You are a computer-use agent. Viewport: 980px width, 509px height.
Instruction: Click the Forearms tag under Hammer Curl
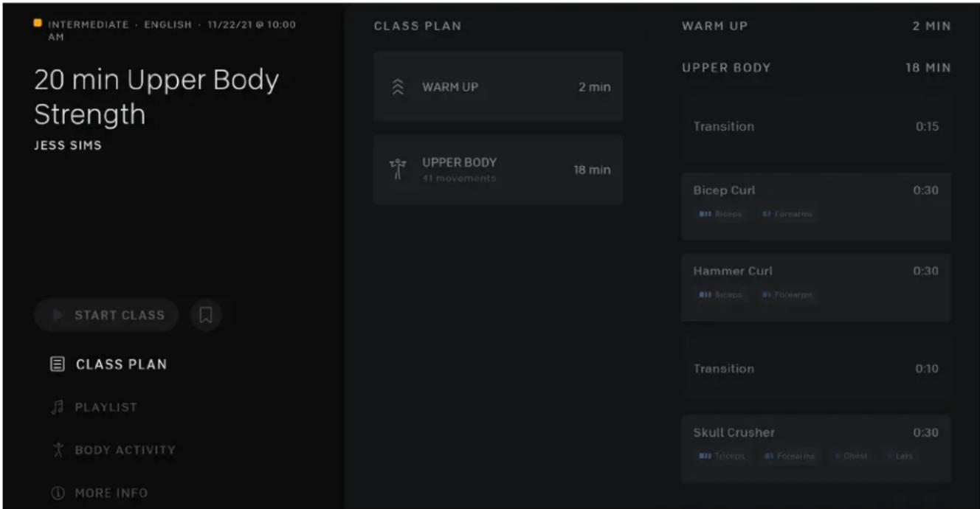787,294
